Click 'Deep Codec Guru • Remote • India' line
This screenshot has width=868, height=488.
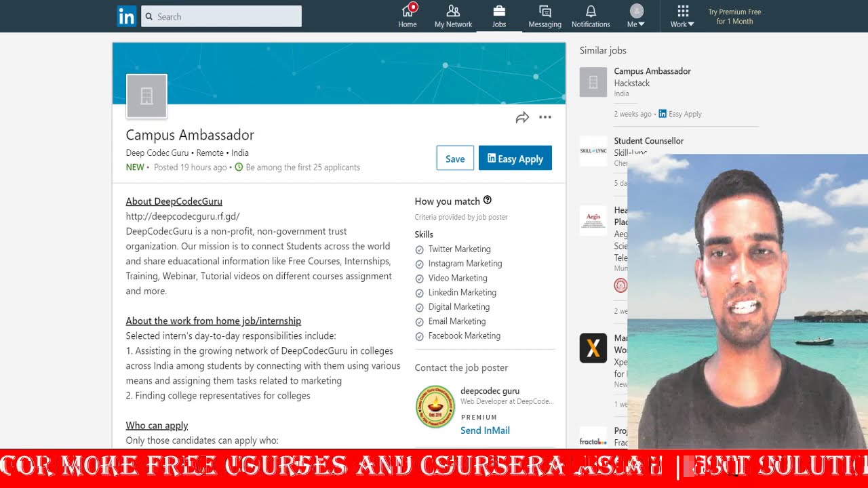[x=187, y=152]
